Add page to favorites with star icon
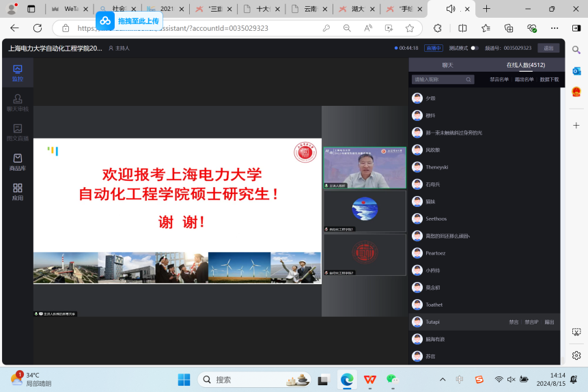 click(410, 28)
